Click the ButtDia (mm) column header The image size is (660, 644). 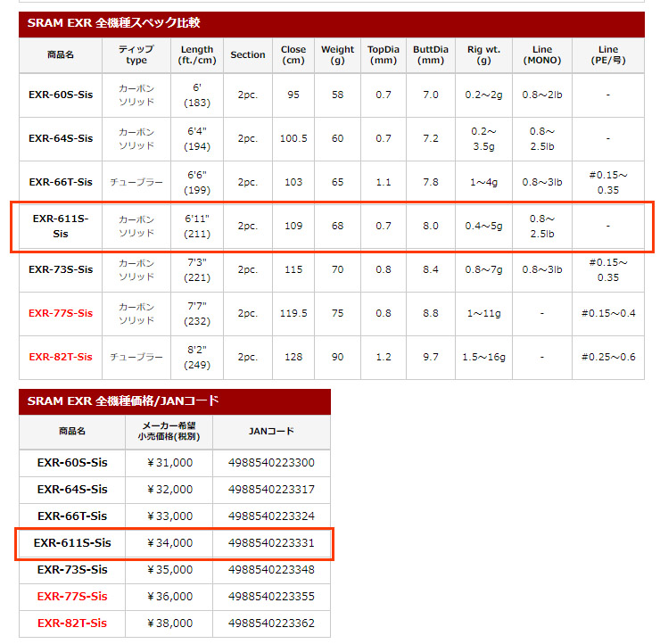pyautogui.click(x=431, y=54)
